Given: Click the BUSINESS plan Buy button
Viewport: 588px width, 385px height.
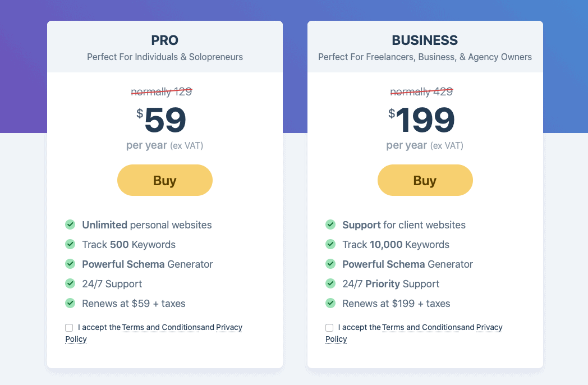Looking at the screenshot, I should tap(425, 180).
